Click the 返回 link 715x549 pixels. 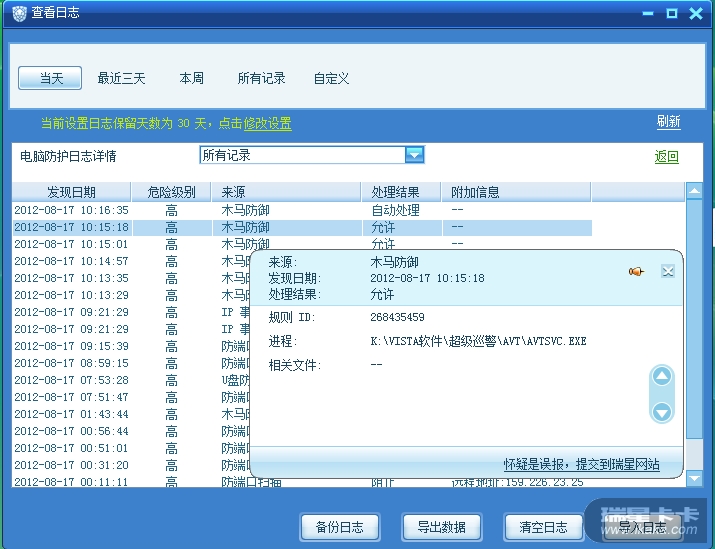(x=666, y=157)
